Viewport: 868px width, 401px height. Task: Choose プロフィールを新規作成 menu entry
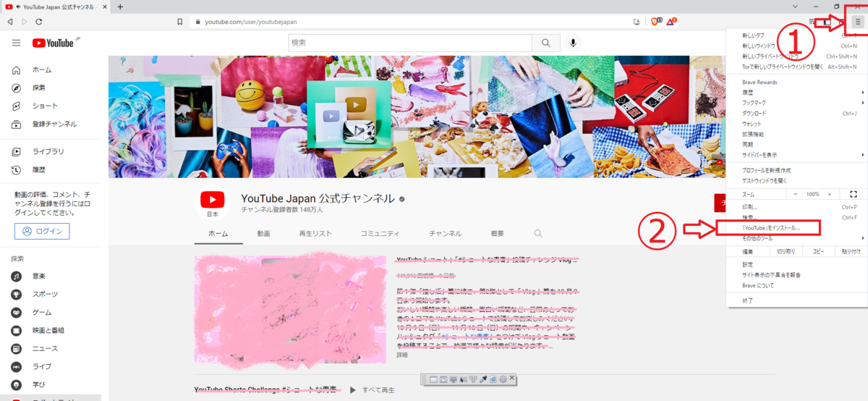797,169
